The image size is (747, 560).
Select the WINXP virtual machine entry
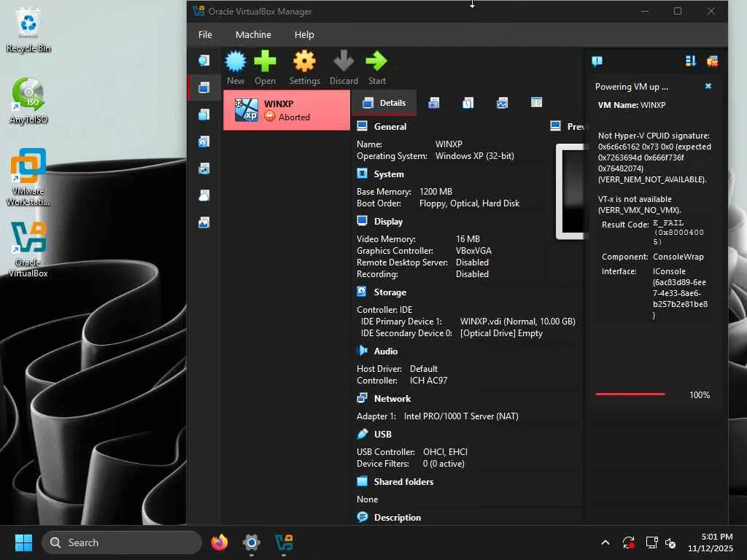coord(287,110)
